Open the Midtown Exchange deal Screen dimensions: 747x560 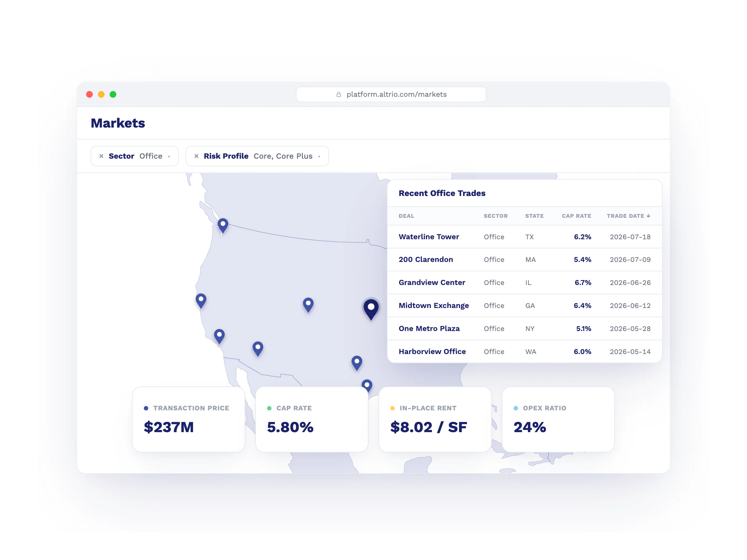(x=434, y=306)
